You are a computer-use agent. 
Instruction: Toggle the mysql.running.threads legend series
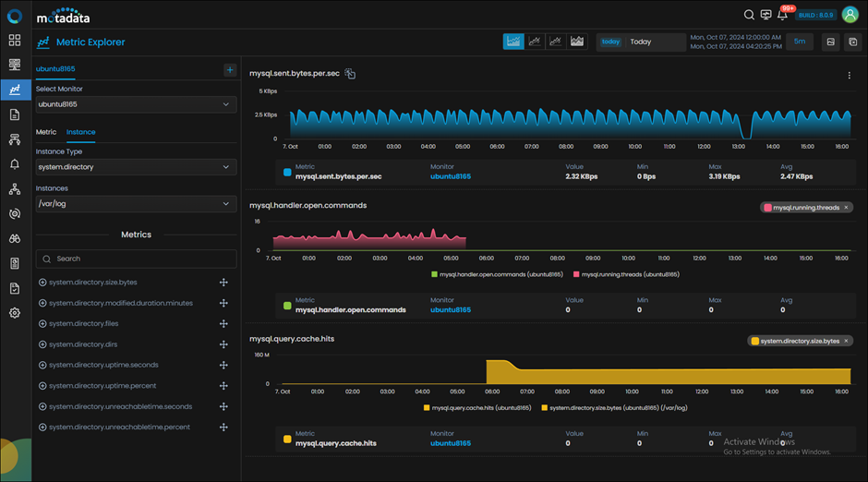click(626, 274)
